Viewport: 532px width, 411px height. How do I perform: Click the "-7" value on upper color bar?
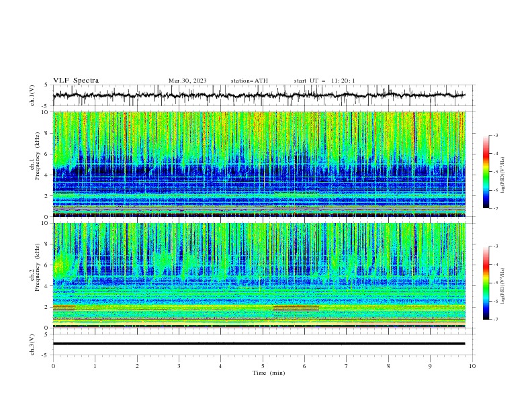pos(496,208)
